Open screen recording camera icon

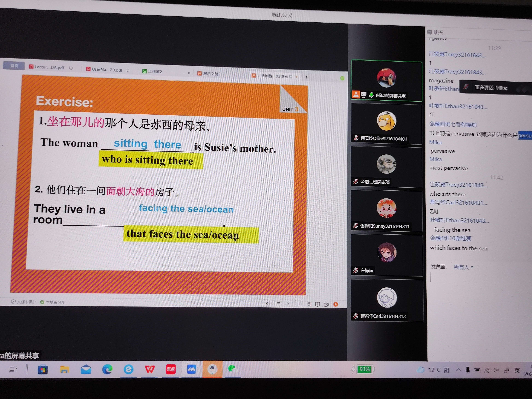326,304
